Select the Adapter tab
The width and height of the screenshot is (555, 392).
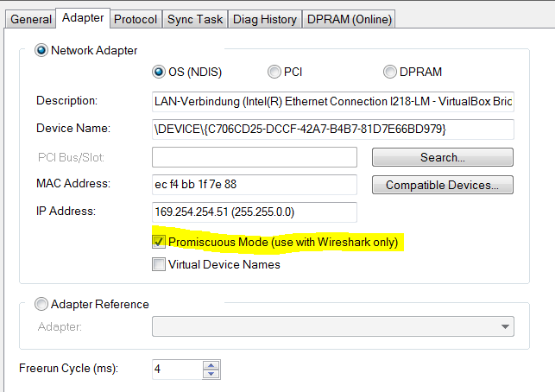[x=83, y=18]
